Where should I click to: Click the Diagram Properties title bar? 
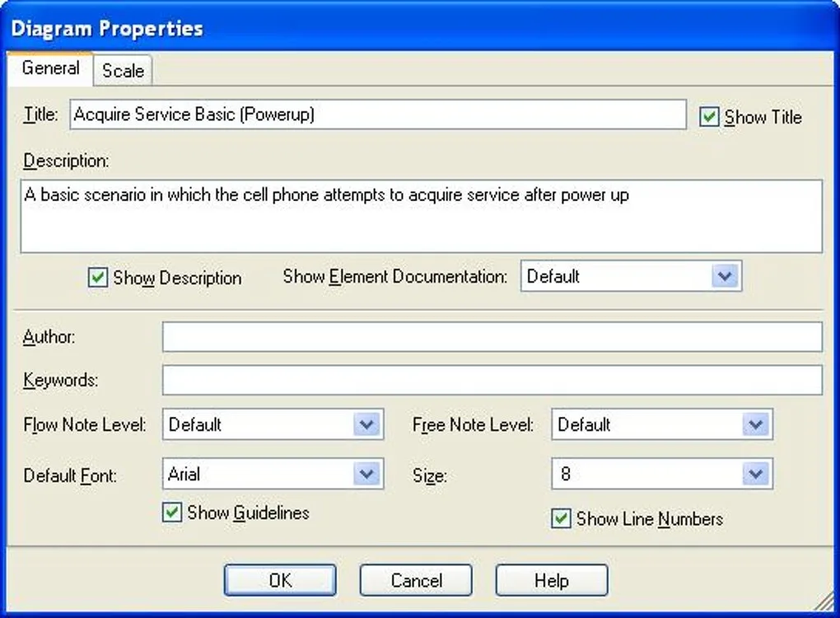tap(420, 27)
